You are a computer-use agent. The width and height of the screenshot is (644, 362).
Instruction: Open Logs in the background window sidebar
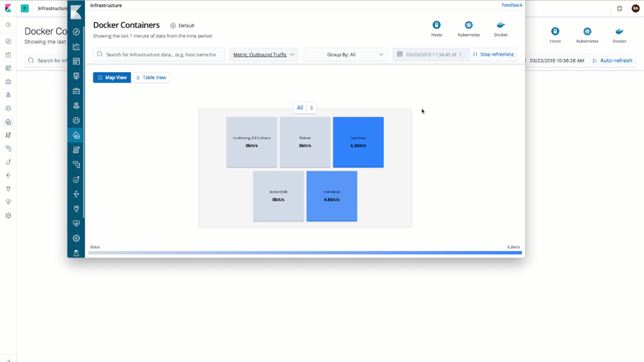(x=8, y=135)
